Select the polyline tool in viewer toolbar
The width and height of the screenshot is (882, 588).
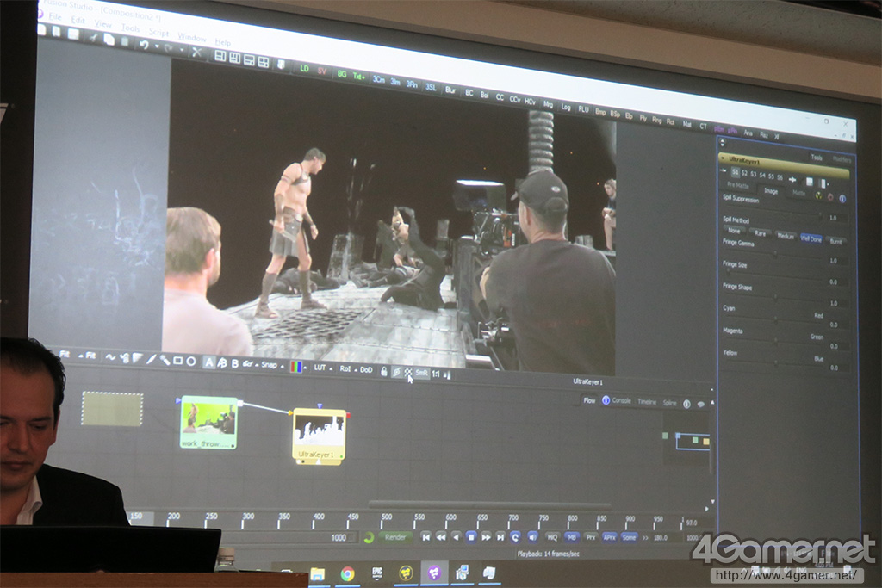click(x=110, y=357)
